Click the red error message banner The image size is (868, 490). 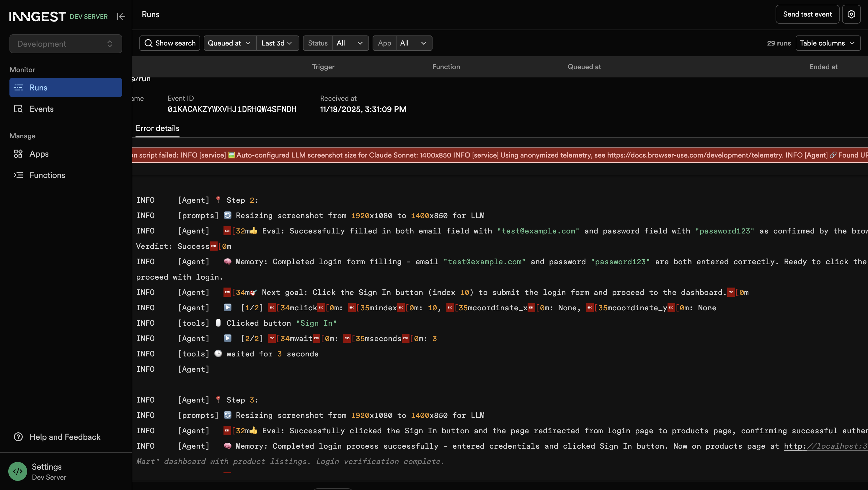click(x=499, y=155)
